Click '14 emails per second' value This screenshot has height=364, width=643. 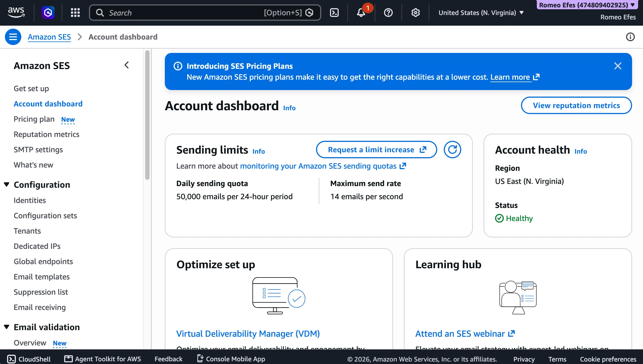[x=367, y=197]
